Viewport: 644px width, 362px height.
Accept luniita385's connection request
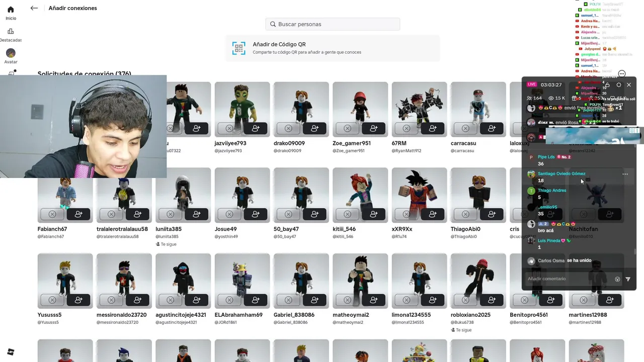[x=196, y=214]
